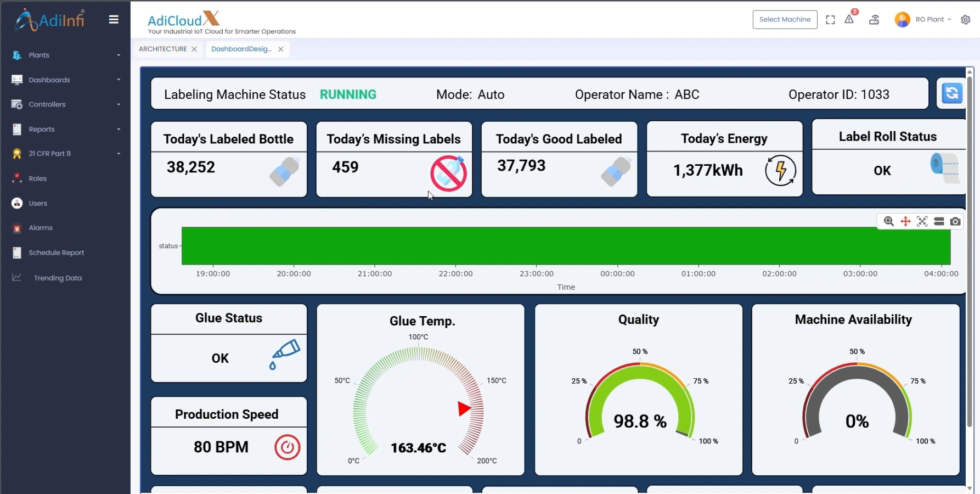Click the network device icon in header

point(874,20)
